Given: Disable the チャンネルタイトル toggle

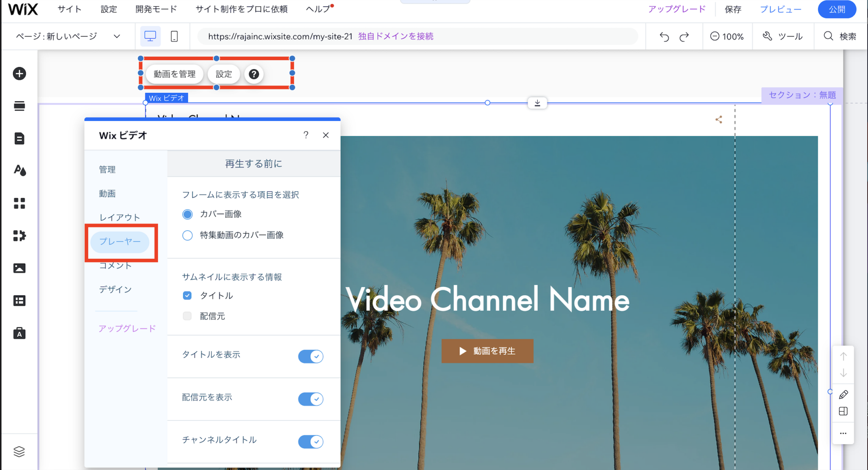Looking at the screenshot, I should pyautogui.click(x=311, y=442).
